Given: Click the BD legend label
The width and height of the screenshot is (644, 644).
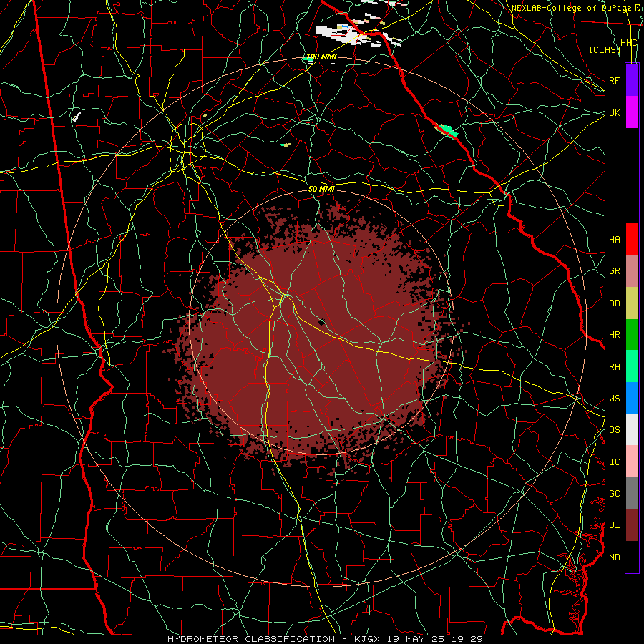Looking at the screenshot, I should click(x=615, y=303).
